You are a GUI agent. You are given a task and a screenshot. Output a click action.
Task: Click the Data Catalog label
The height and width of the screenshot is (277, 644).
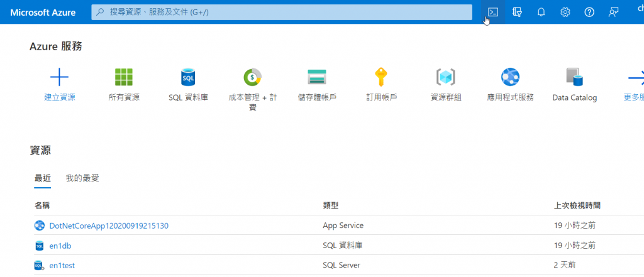click(575, 98)
